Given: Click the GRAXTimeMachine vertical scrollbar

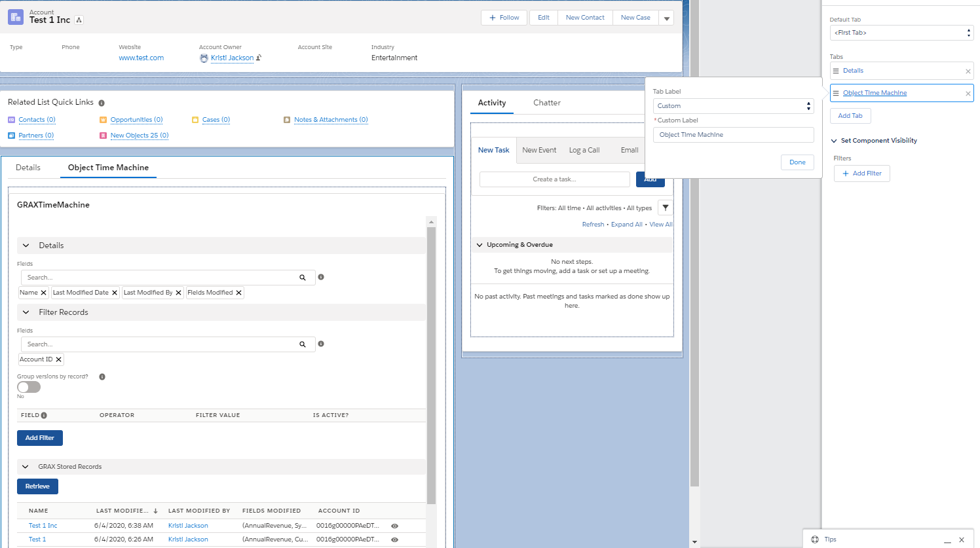Looking at the screenshot, I should 431,366.
